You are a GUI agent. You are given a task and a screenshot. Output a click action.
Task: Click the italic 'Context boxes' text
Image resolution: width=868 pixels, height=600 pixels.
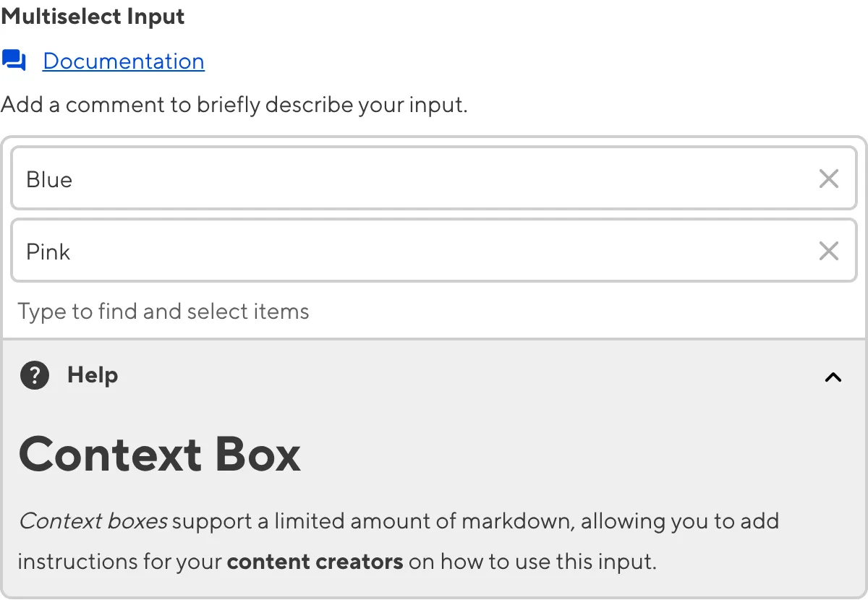click(x=93, y=520)
